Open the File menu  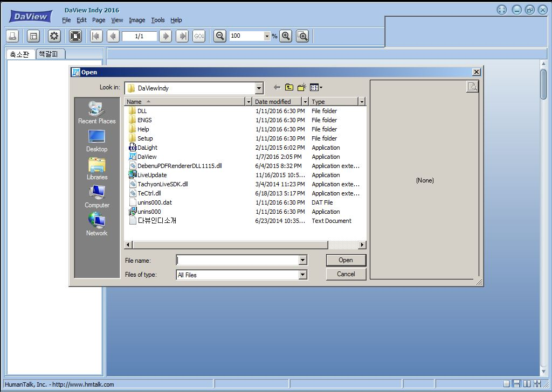[x=66, y=20]
